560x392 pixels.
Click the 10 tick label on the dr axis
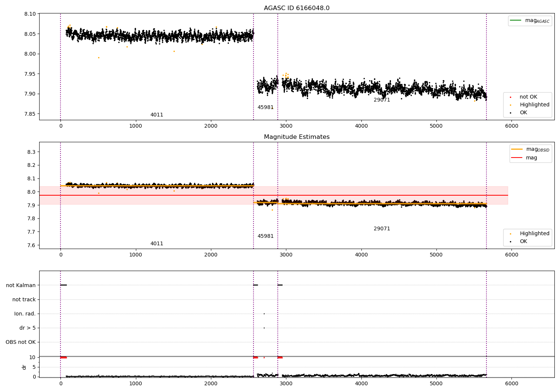32,358
